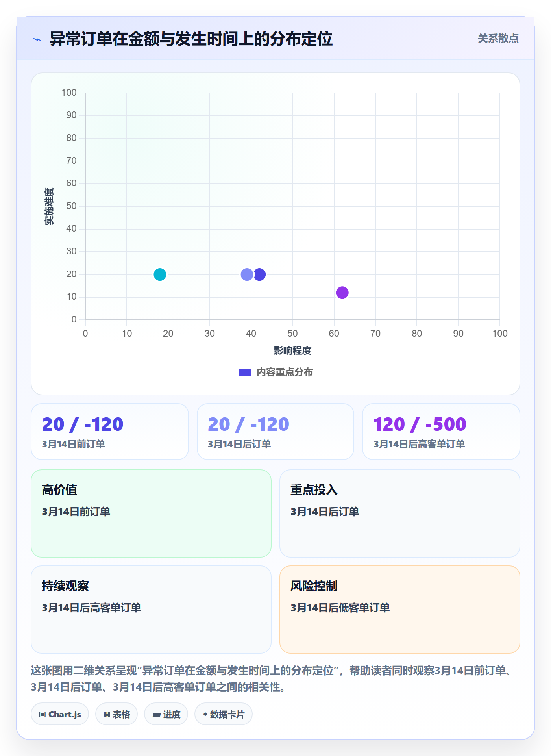Click the 3月14日后低客单订单 text
Viewport: 551px width, 756px height.
point(340,608)
